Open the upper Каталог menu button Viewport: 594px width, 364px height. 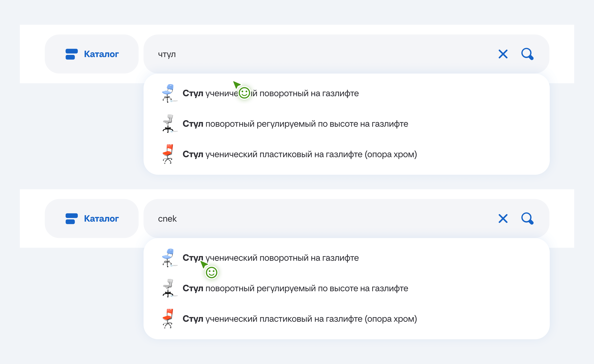92,54
